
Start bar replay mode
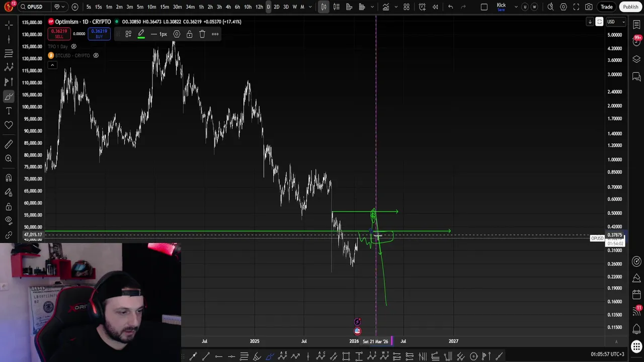(435, 7)
